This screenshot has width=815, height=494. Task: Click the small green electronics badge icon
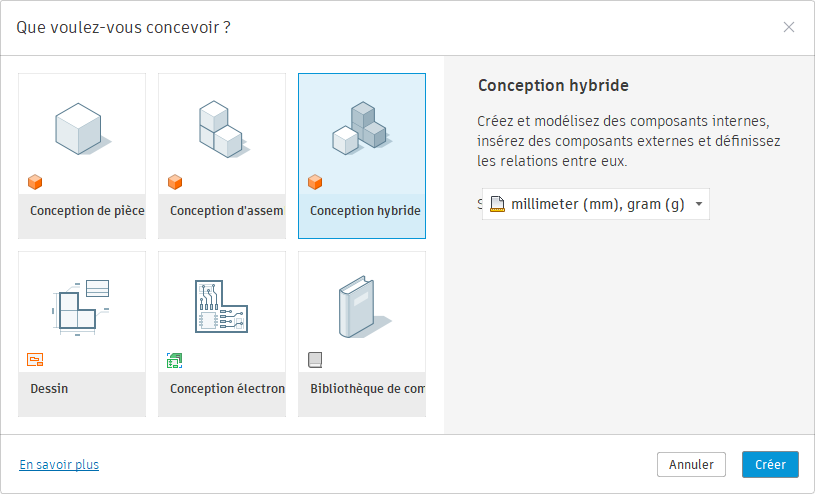175,360
